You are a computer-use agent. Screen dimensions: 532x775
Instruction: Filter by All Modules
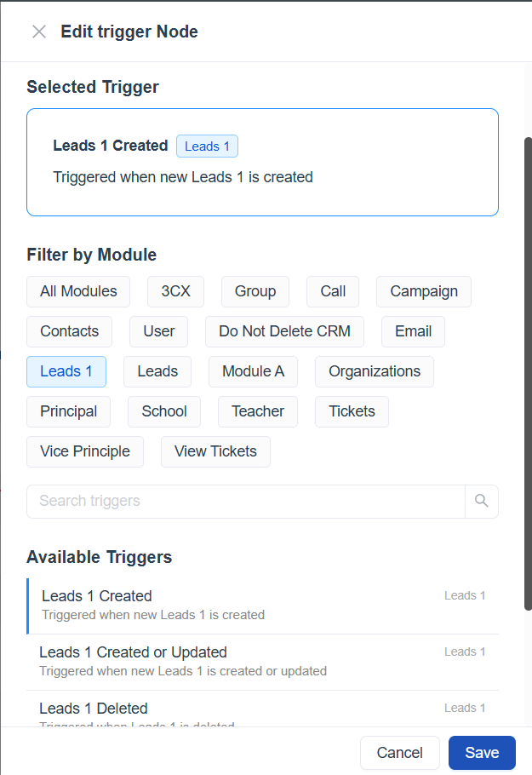pyautogui.click(x=78, y=291)
